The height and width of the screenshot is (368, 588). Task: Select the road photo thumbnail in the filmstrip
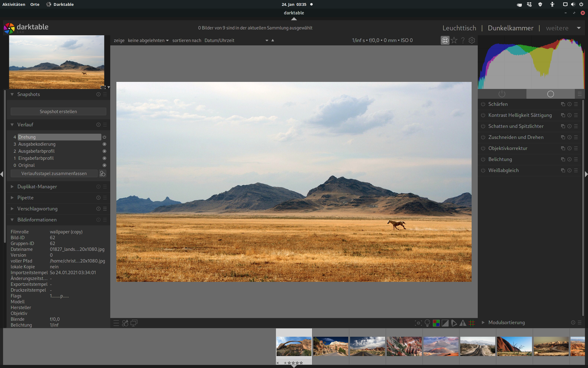point(367,346)
